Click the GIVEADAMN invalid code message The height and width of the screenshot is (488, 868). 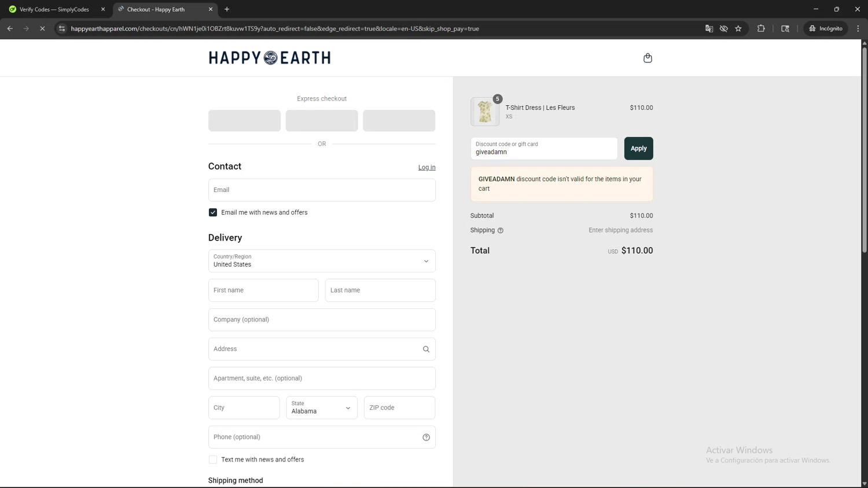tap(561, 184)
